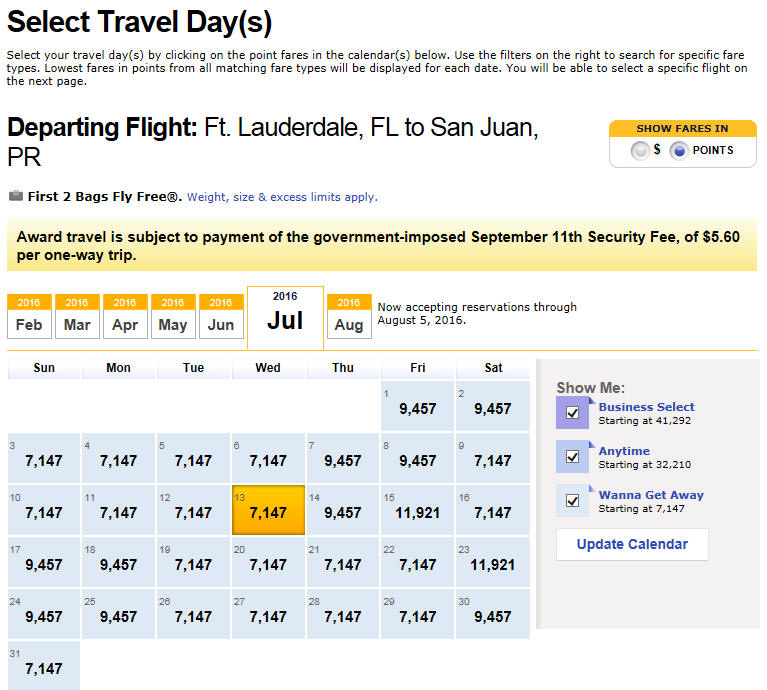The width and height of the screenshot is (767, 690).
Task: Select the dollar fares radio button
Action: point(640,151)
